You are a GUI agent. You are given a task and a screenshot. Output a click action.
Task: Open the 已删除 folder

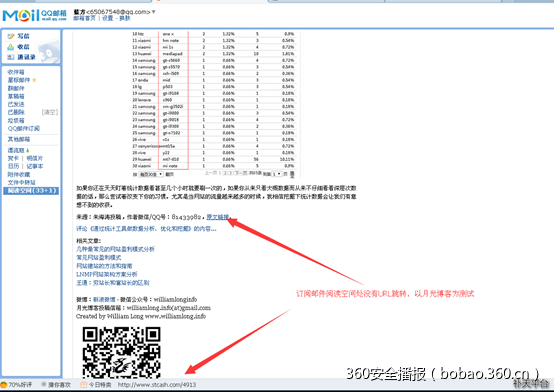point(16,112)
